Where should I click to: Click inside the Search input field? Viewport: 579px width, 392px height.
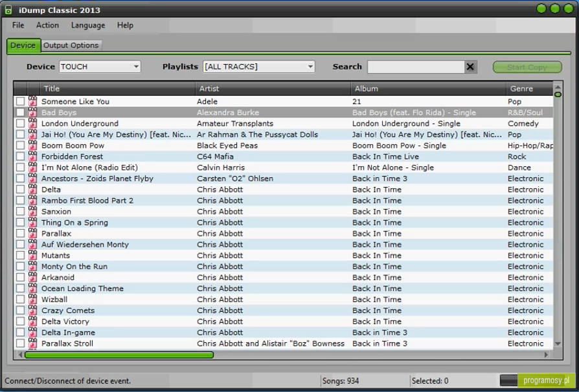[x=416, y=67]
